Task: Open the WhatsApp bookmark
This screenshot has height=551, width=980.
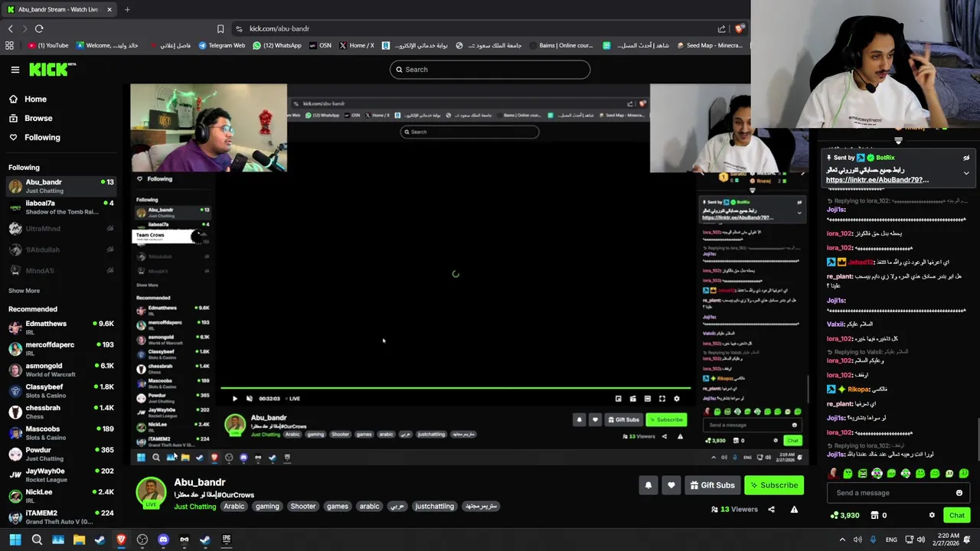Action: point(276,46)
